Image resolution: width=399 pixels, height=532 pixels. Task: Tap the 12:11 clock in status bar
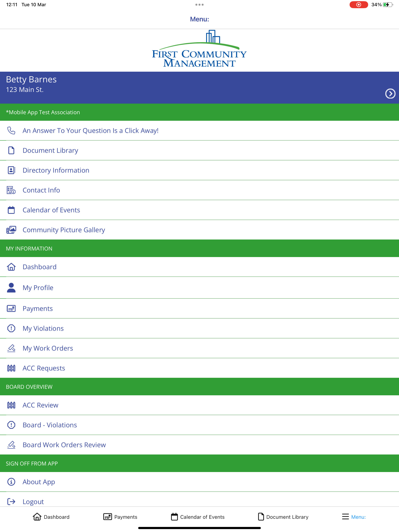pos(12,4)
